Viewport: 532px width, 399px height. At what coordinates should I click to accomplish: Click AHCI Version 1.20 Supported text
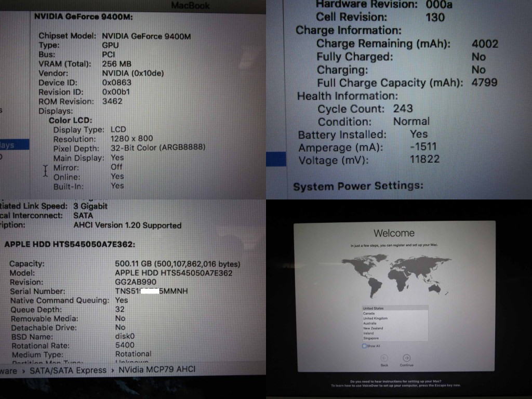tap(128, 225)
